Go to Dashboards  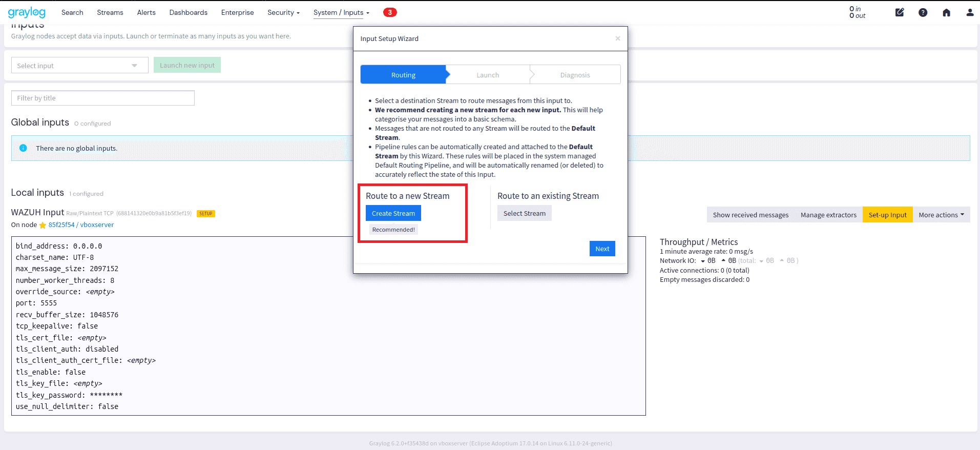[x=189, y=12]
